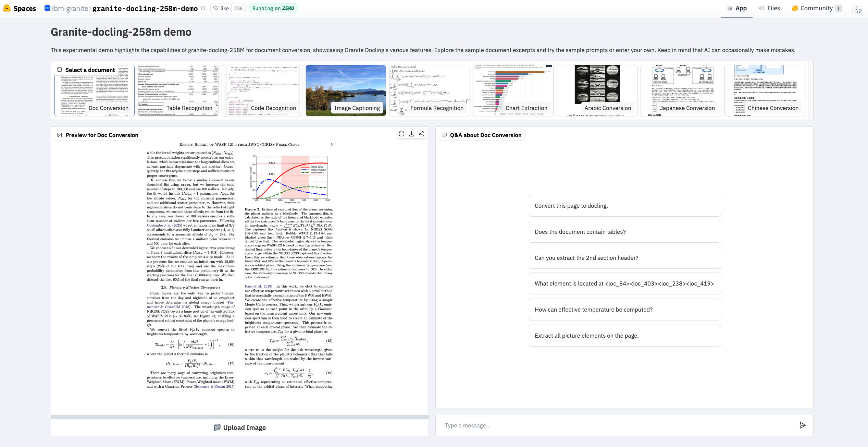Download the previewed document image
The height and width of the screenshot is (447, 868).
411,134
